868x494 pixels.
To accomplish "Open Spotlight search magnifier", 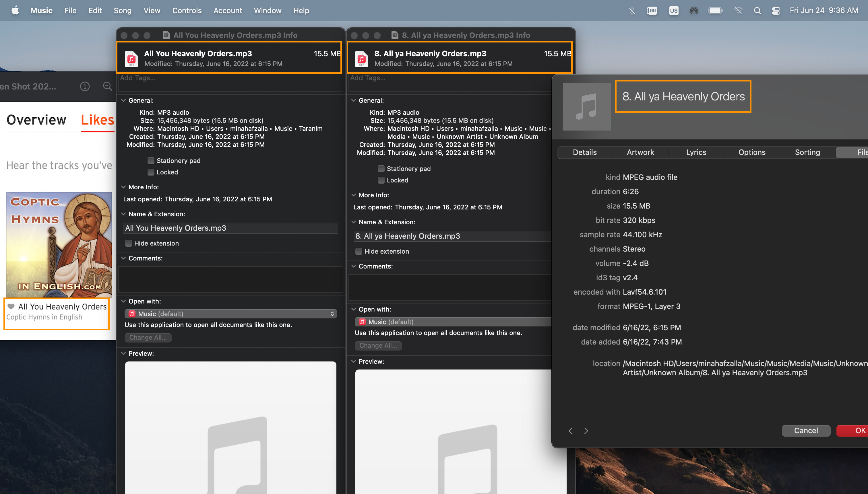I will (757, 11).
